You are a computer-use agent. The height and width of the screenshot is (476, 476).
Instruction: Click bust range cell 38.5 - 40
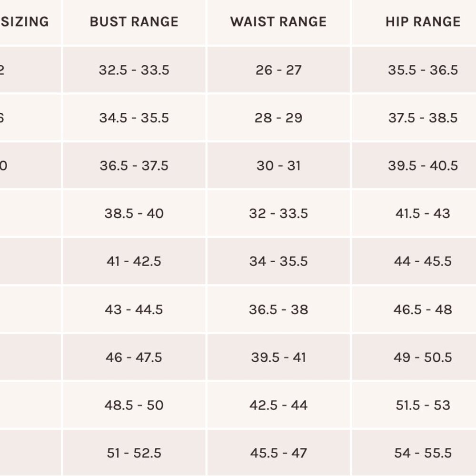click(134, 213)
